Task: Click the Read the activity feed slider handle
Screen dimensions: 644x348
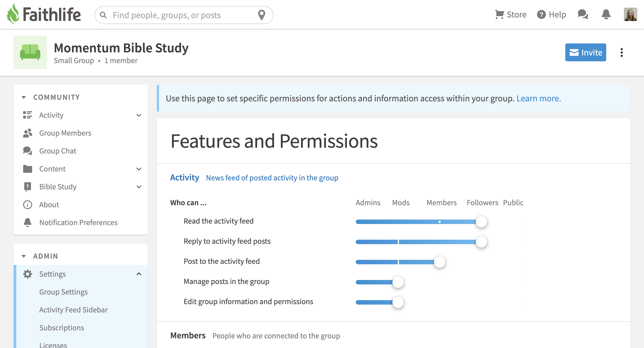Action: click(x=481, y=222)
